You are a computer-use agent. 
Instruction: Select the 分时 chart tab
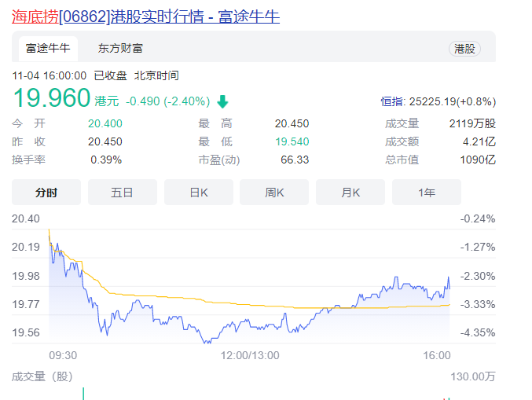(46, 193)
